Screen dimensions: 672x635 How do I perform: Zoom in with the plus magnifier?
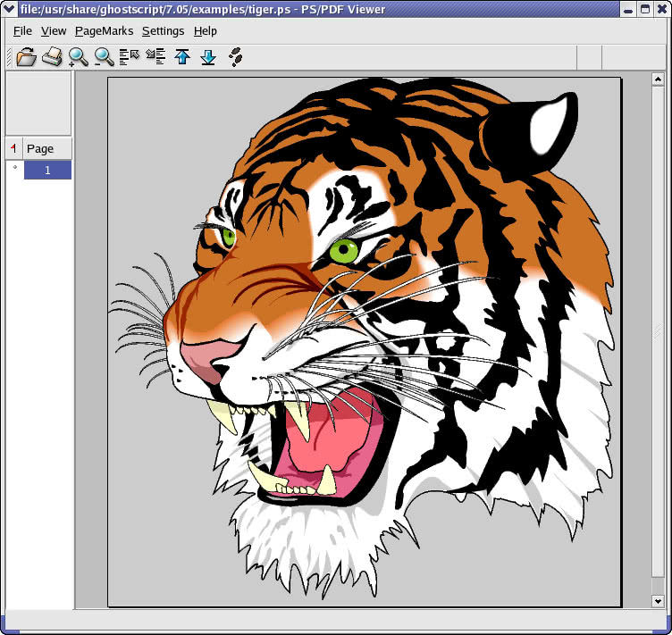click(78, 57)
